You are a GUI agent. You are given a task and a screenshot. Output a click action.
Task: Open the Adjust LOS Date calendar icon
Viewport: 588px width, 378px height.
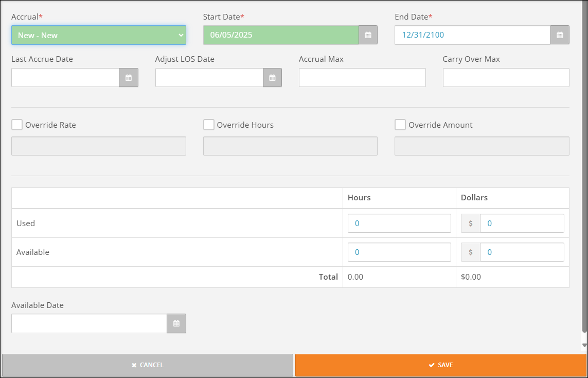[272, 78]
